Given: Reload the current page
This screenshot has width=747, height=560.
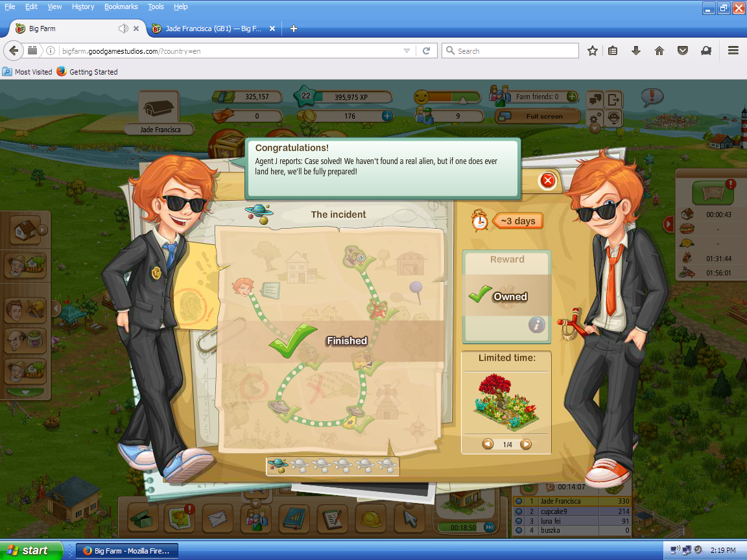Looking at the screenshot, I should [427, 51].
